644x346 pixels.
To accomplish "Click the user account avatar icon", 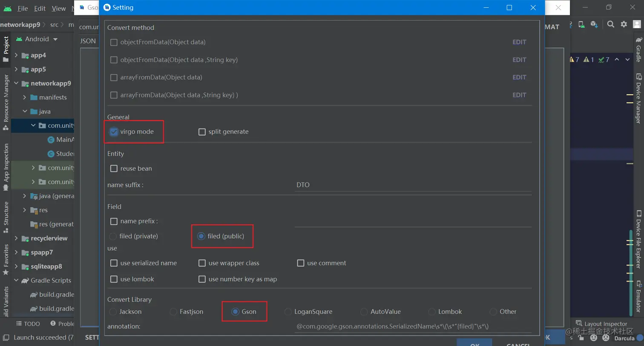I will coord(637,24).
